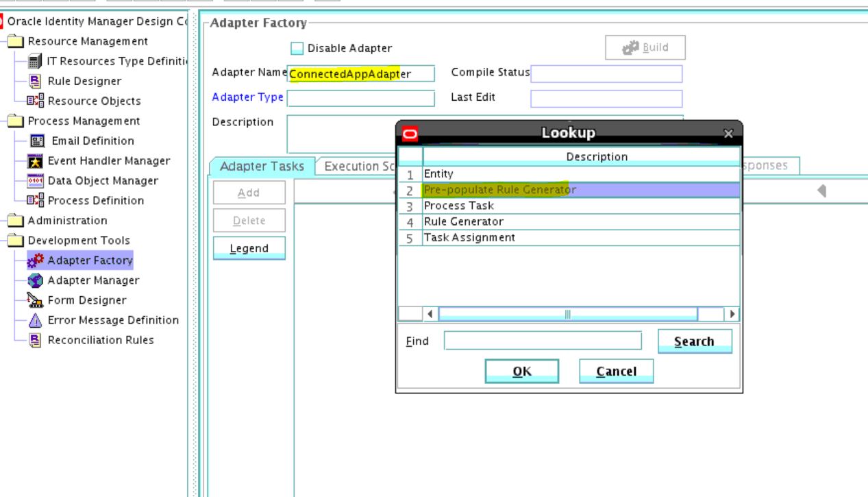Click OK in the Lookup dialog
Screen dimensions: 868x497
522,371
